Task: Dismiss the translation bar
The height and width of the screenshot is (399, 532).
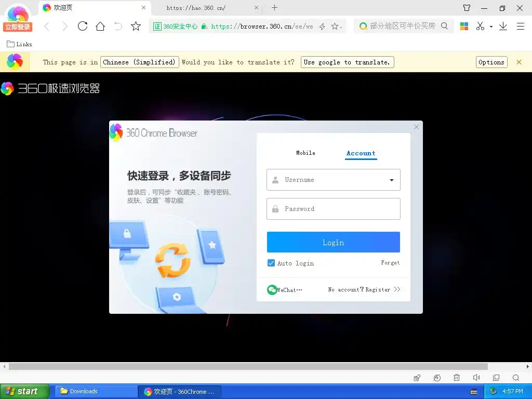Action: [519, 62]
